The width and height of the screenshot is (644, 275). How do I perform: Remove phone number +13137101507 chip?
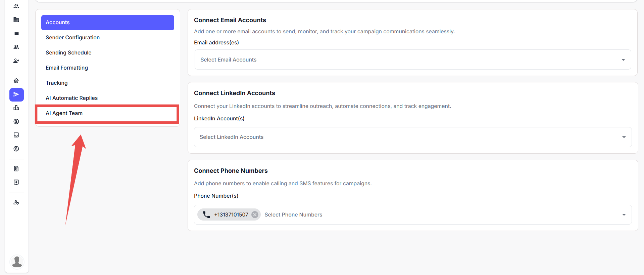point(255,215)
